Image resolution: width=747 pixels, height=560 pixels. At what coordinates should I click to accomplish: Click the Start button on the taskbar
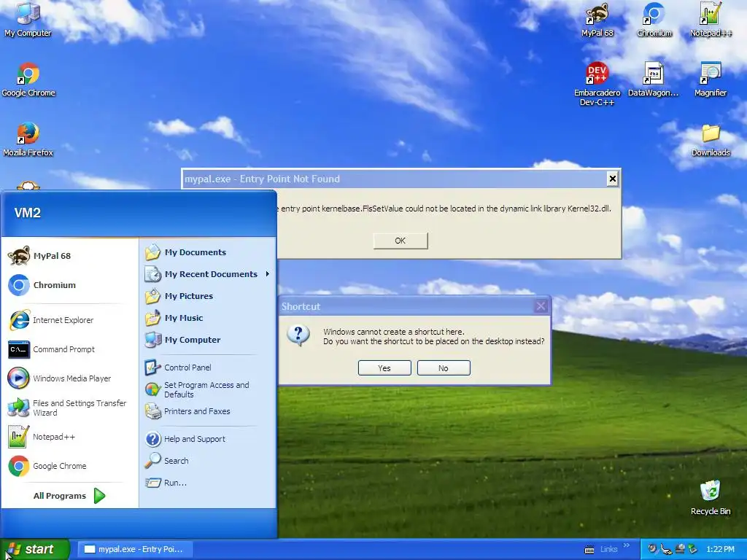point(35,549)
